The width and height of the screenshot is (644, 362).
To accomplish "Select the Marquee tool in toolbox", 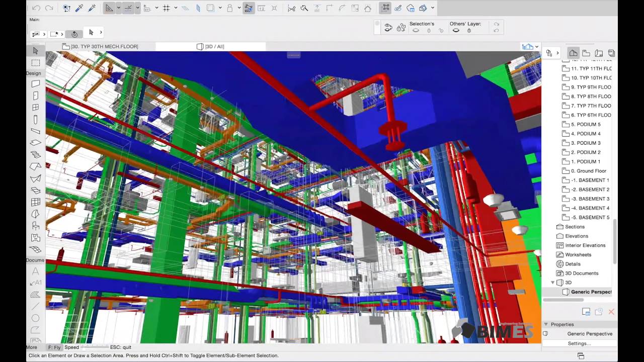I will [x=35, y=63].
